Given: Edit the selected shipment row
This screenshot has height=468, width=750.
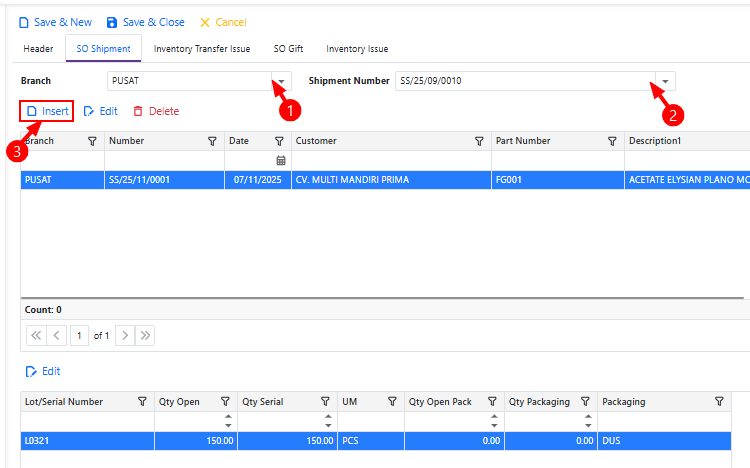Looking at the screenshot, I should (100, 111).
